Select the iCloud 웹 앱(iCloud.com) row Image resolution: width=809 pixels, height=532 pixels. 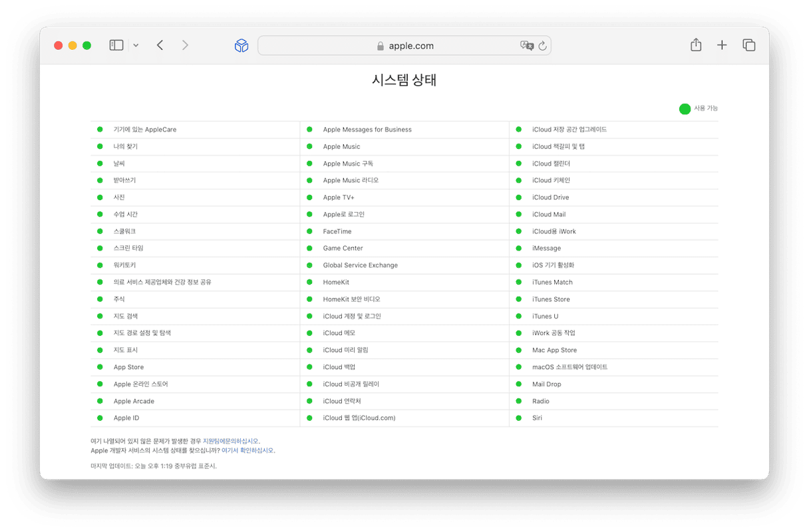(404, 418)
